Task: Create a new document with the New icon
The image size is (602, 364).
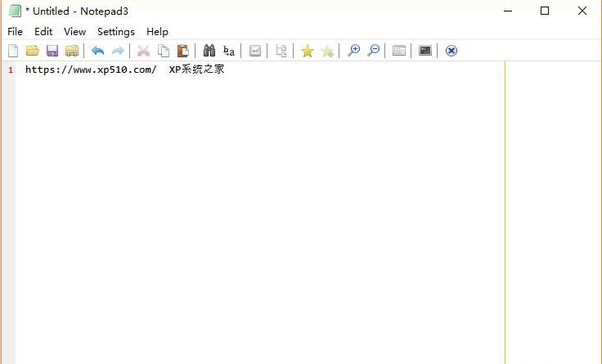Action: pos(13,51)
